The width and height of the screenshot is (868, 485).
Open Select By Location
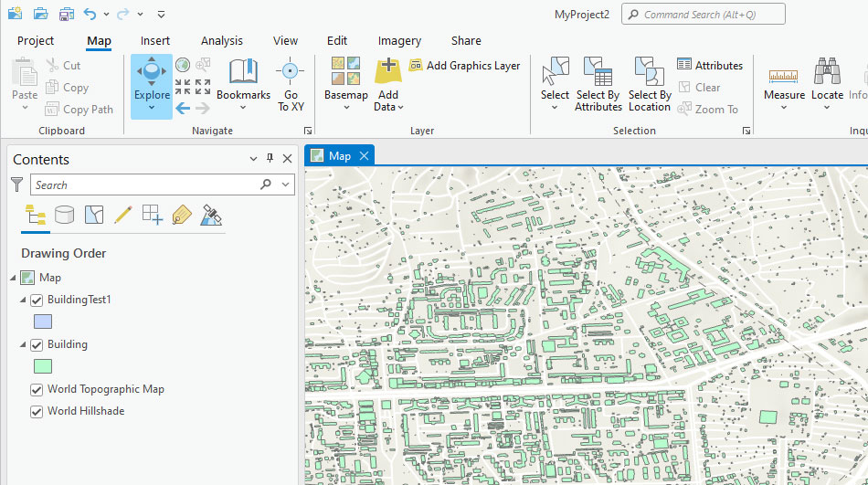pyautogui.click(x=650, y=84)
